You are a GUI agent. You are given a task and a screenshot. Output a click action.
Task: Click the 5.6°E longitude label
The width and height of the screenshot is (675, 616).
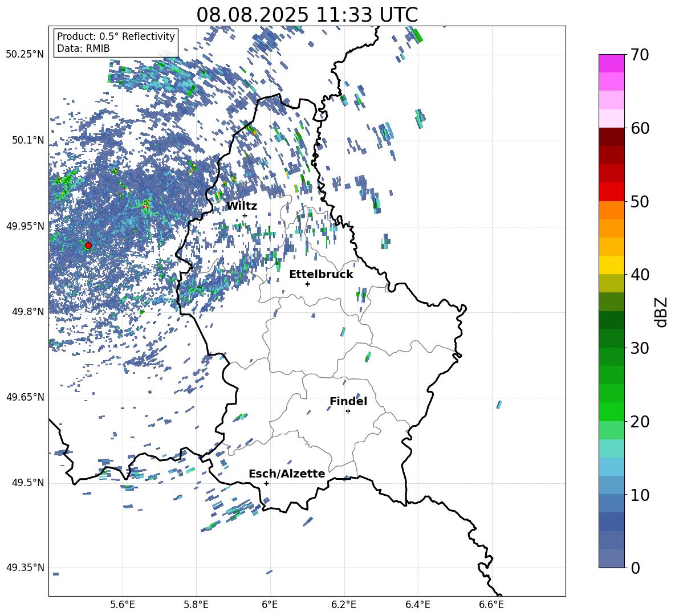click(122, 605)
